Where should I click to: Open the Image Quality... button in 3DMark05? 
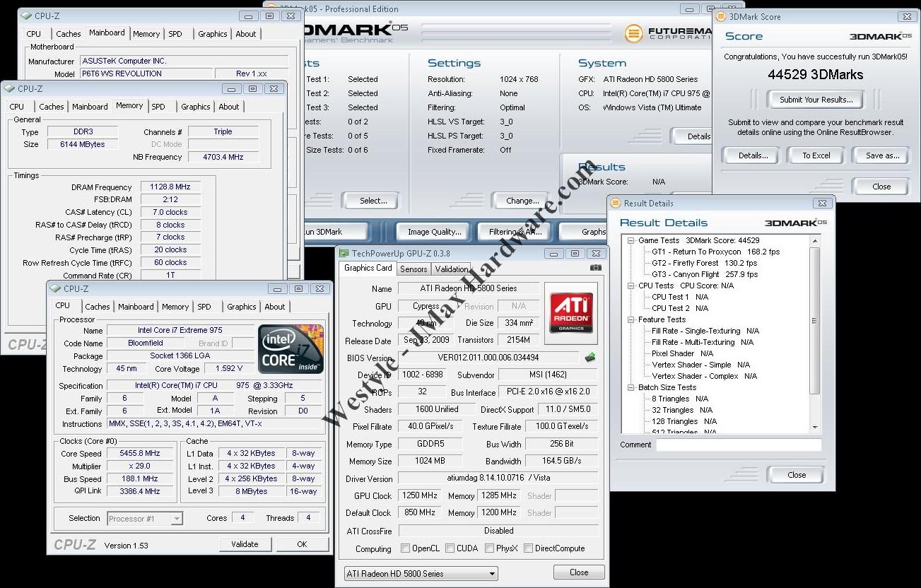tap(434, 232)
